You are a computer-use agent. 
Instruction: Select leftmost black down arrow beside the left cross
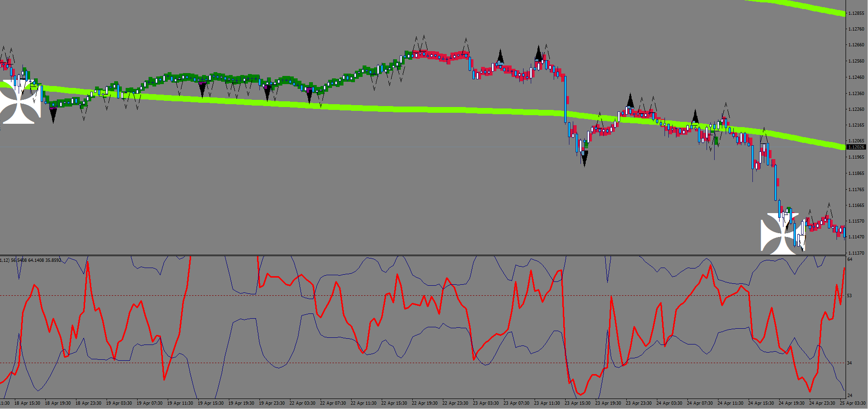pyautogui.click(x=53, y=115)
